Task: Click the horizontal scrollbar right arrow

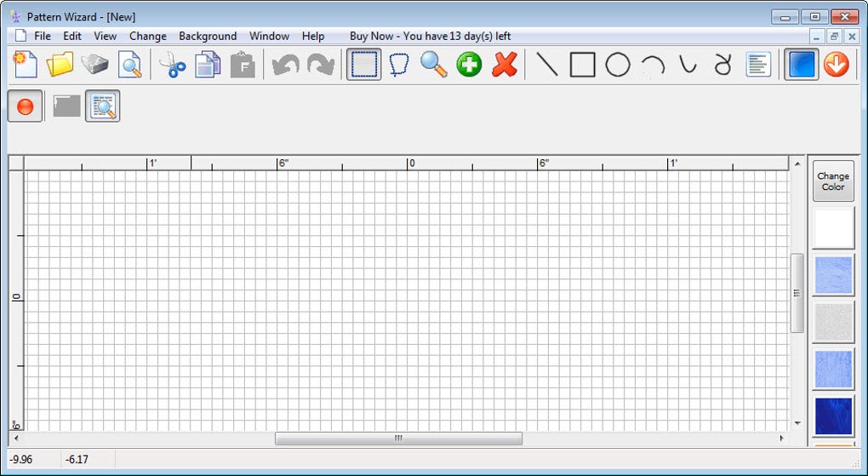Action: pos(782,439)
